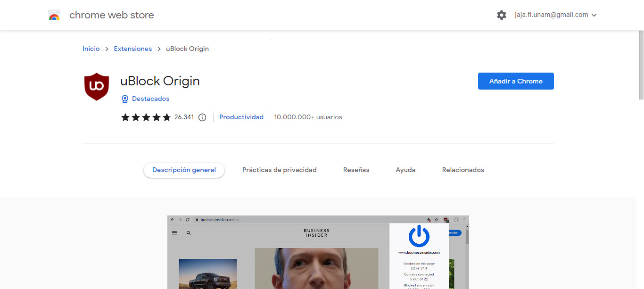The height and width of the screenshot is (289, 644).
Task: Click the Añadir a Chrome button
Action: click(x=516, y=81)
